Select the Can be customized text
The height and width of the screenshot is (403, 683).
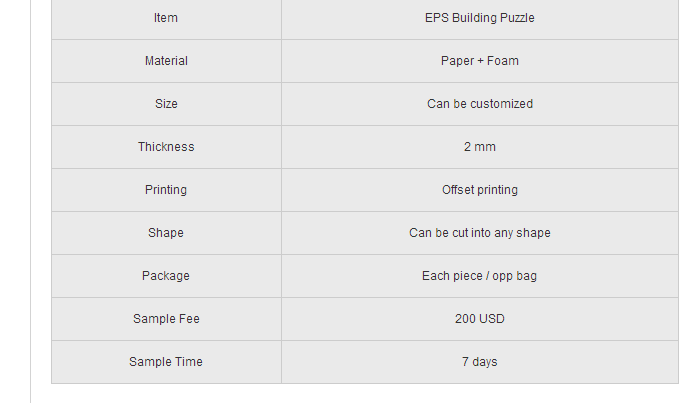(480, 104)
